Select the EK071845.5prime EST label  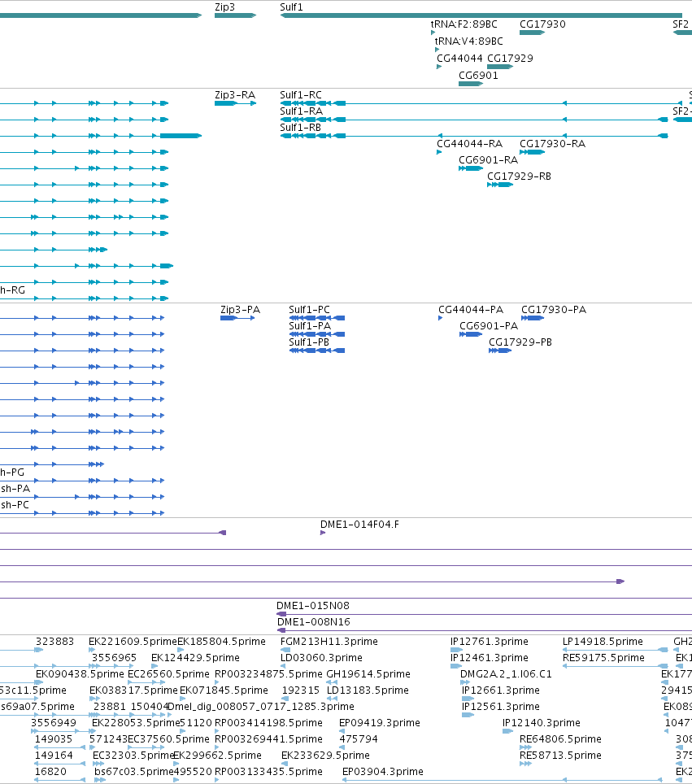224,690
